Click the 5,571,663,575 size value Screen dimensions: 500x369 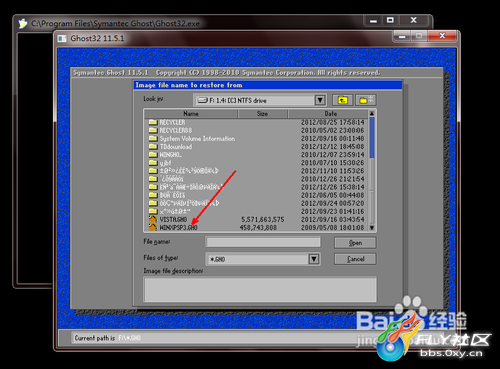263,219
